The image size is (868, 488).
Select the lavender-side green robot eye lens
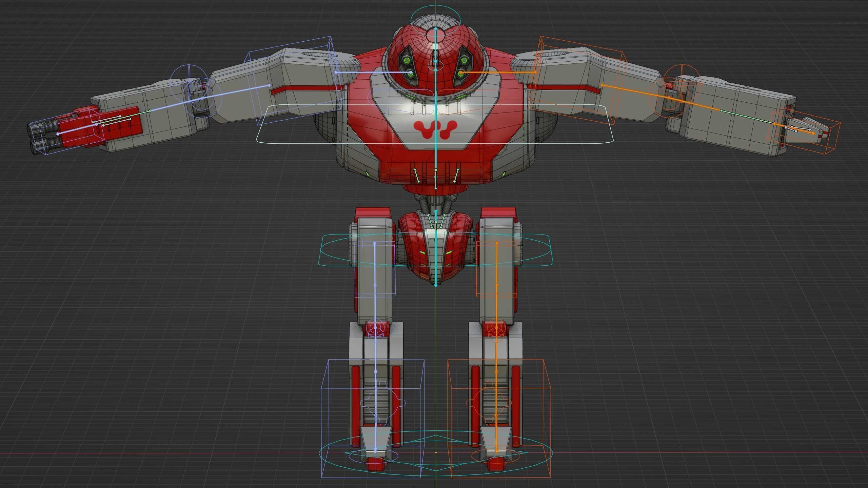click(407, 61)
